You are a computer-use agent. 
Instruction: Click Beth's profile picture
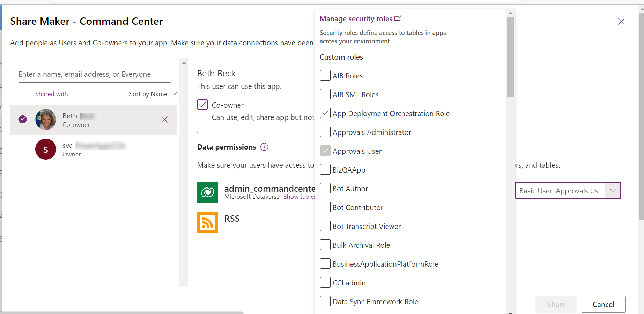pyautogui.click(x=45, y=119)
